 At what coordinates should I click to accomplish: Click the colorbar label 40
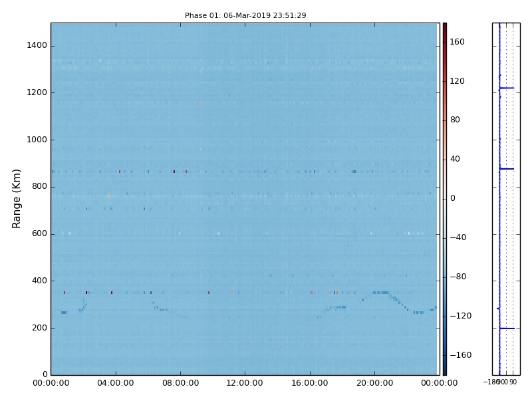(455, 159)
